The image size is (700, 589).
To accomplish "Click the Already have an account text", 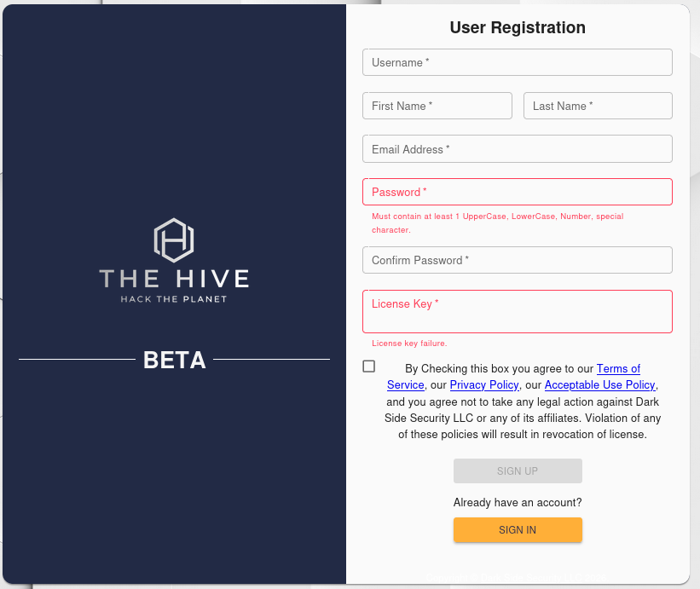I will [517, 502].
